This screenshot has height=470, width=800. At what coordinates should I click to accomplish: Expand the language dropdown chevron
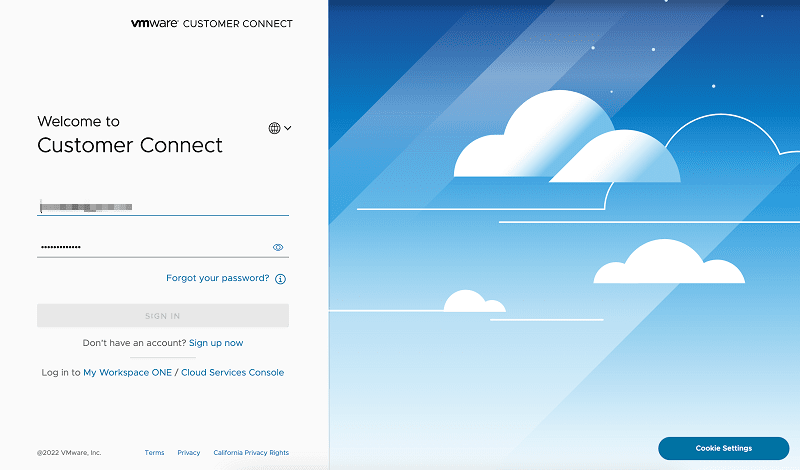[288, 128]
